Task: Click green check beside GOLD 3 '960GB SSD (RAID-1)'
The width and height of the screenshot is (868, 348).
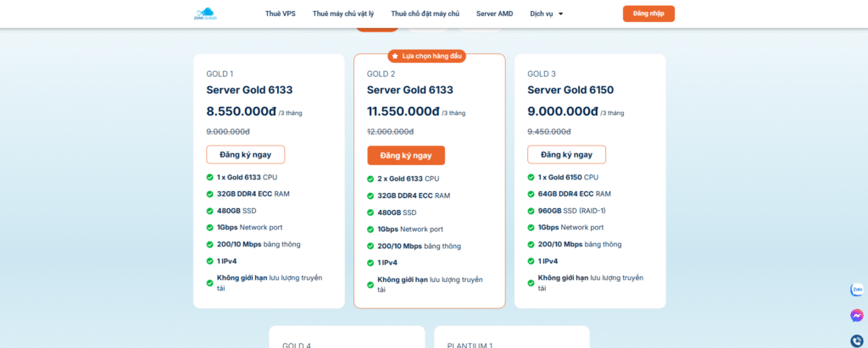Action: coord(531,211)
